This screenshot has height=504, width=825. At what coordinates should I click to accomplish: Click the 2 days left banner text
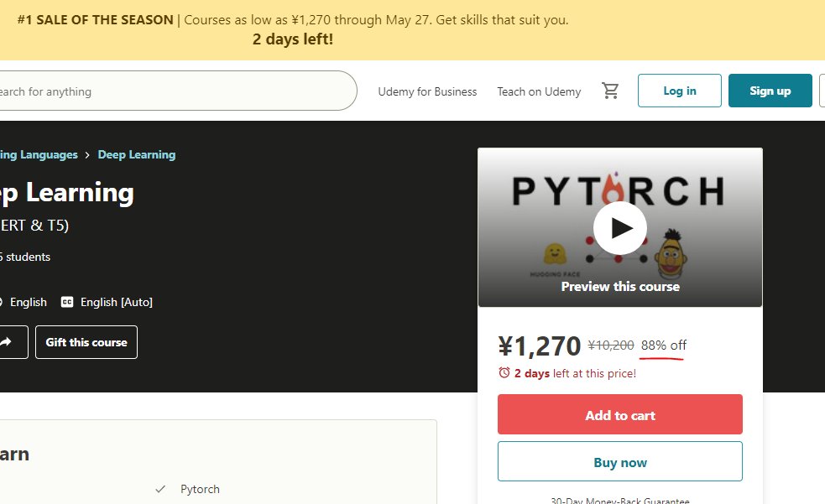coord(293,39)
